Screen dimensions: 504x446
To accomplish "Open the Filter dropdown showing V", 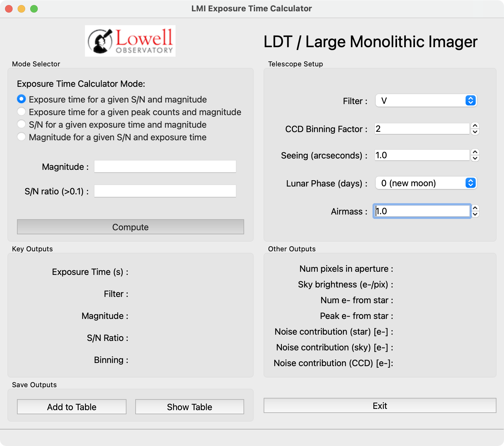I will 426,101.
